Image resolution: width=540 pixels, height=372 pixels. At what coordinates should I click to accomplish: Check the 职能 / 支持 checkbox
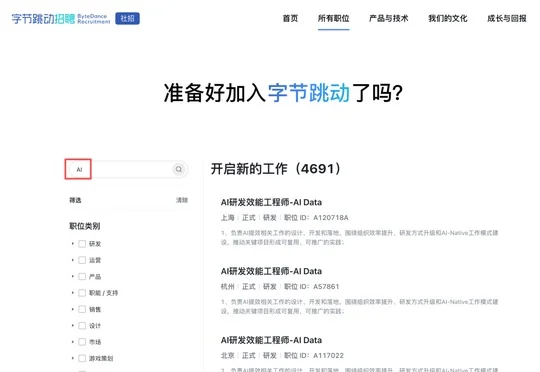point(82,293)
